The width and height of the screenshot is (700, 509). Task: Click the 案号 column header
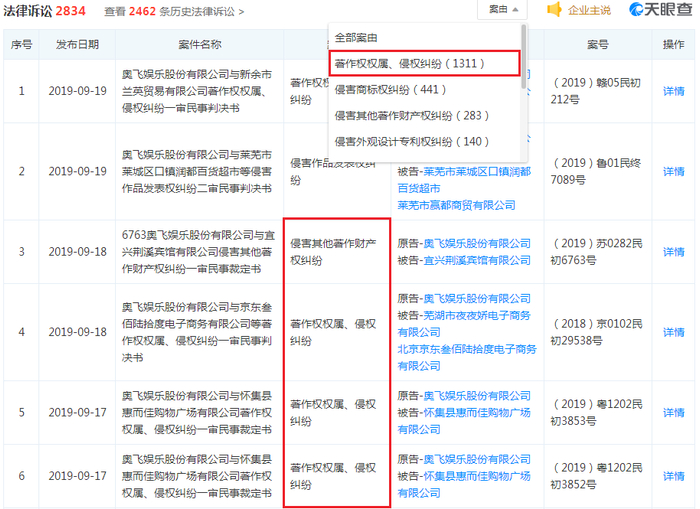click(x=598, y=45)
